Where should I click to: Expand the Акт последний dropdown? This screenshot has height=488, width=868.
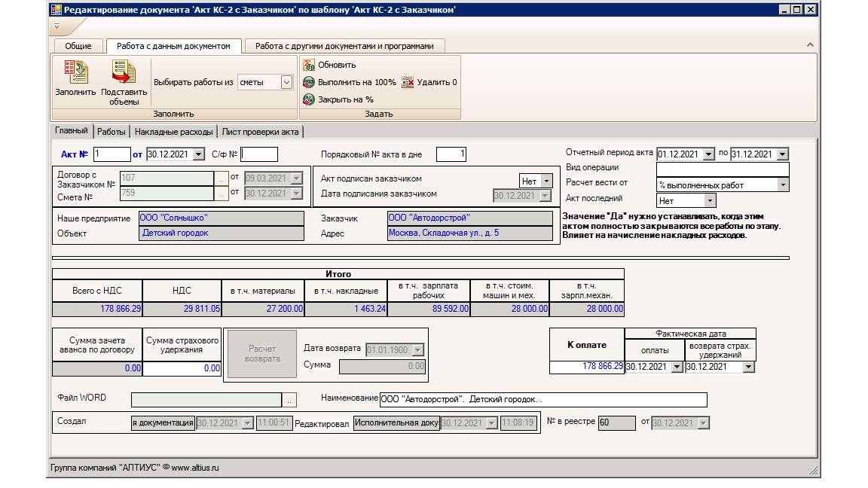pos(709,201)
